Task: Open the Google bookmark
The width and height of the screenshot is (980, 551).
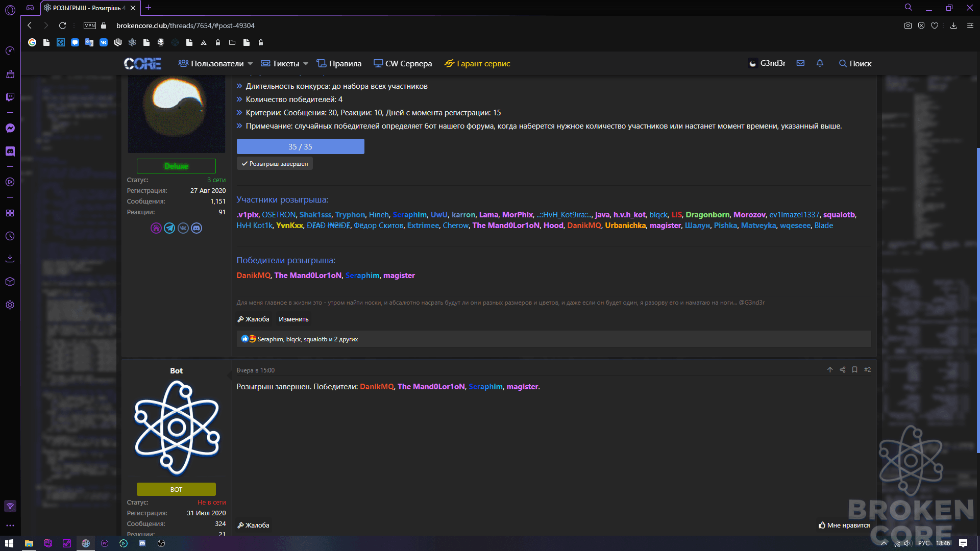Action: pos(32,42)
